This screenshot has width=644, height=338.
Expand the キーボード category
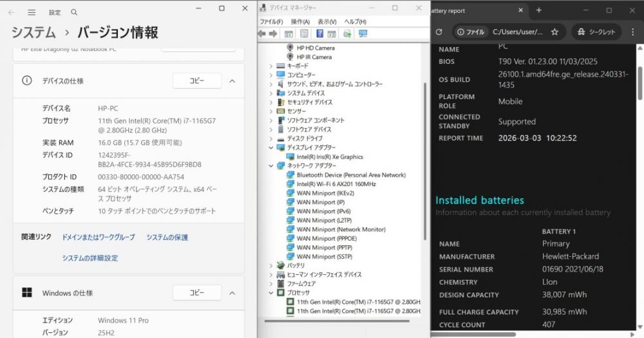271,66
